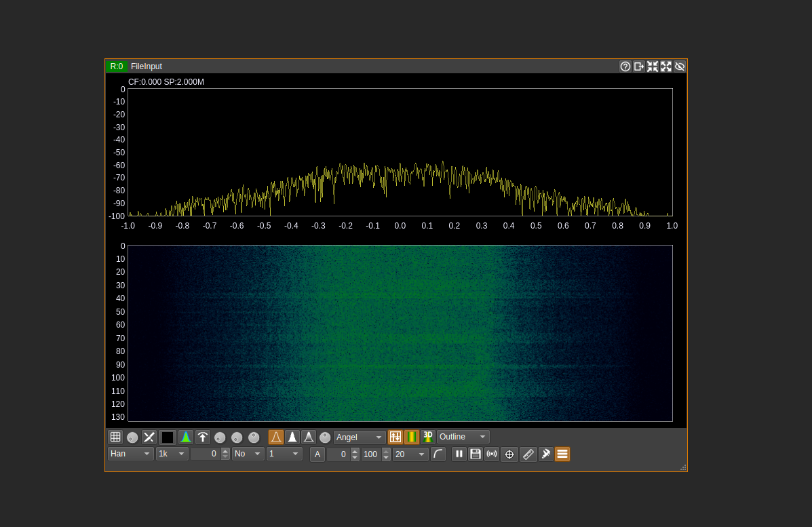Click the trace intensity dial before Angel dropdown
This screenshot has height=527, width=812.
[325, 437]
